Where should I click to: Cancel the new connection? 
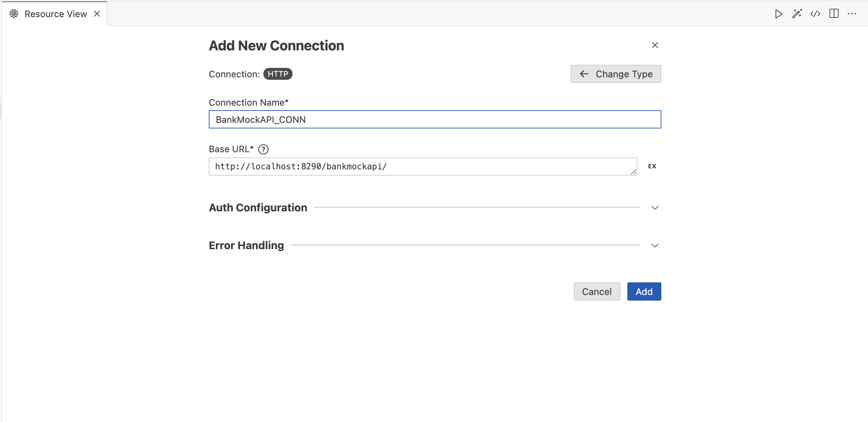pyautogui.click(x=597, y=291)
